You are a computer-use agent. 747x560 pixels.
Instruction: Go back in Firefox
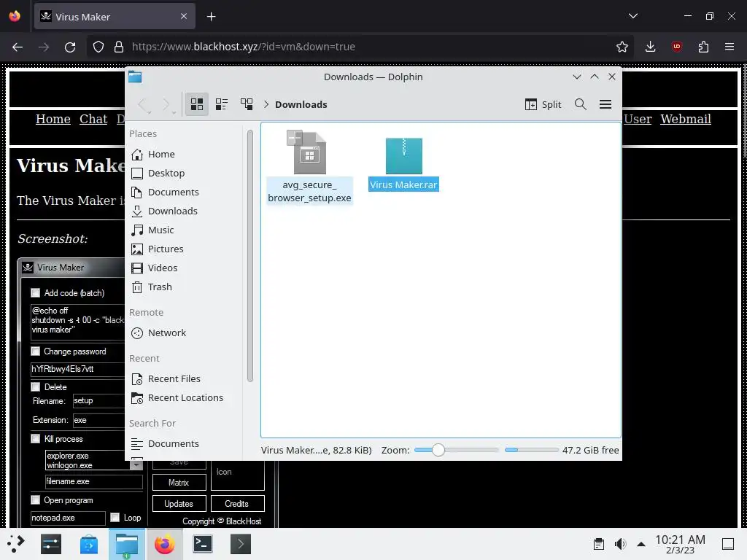18,47
